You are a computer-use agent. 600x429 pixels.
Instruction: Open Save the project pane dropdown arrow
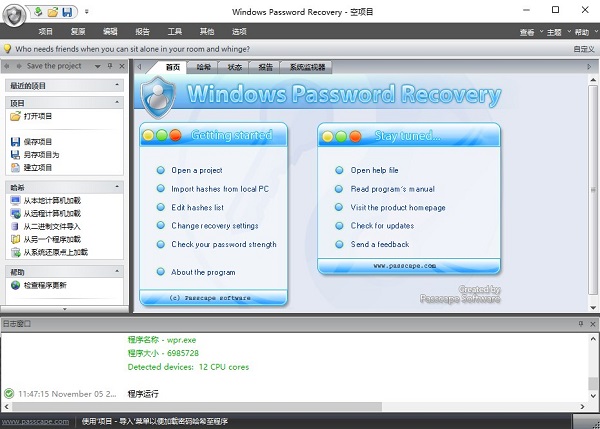pos(98,66)
